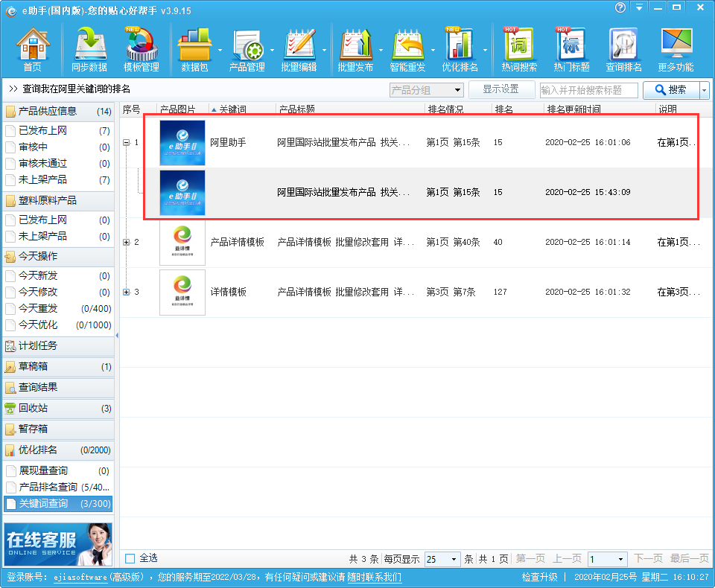Check the 全选 select-all checkbox
Screen dimensions: 715x588
click(130, 558)
